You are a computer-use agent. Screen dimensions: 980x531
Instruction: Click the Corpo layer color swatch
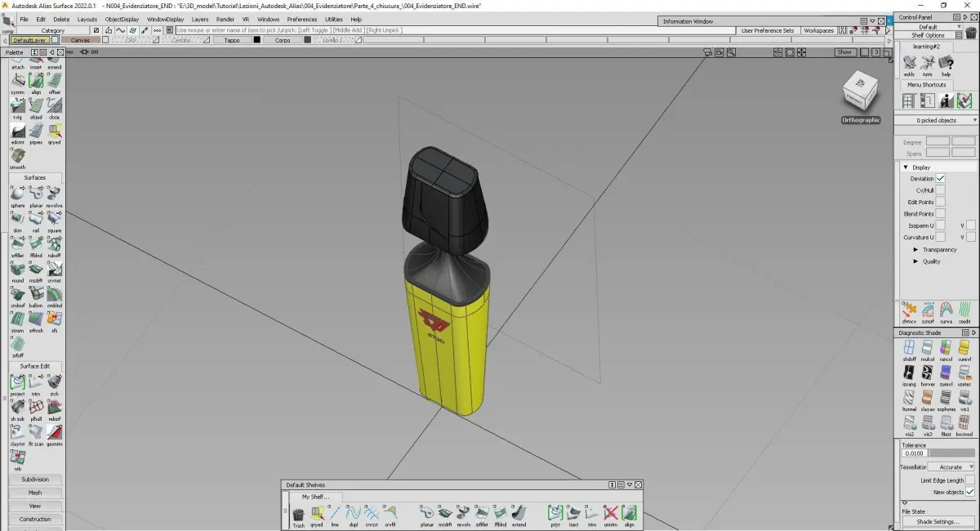(307, 40)
